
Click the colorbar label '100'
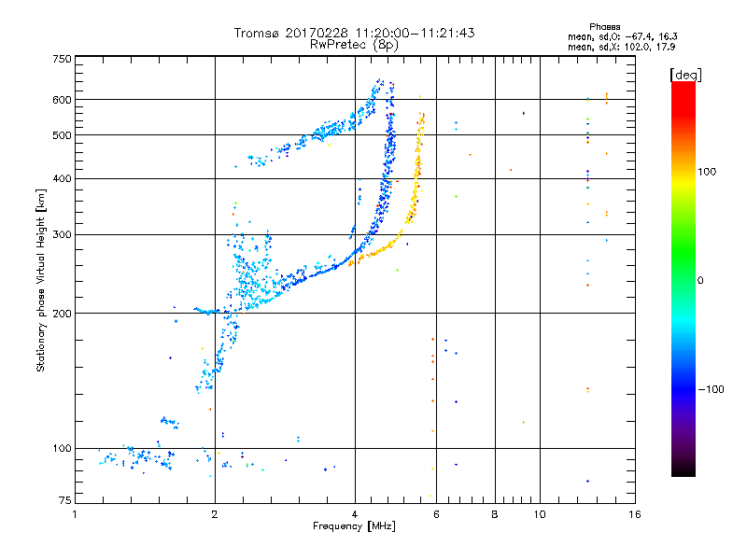point(707,172)
